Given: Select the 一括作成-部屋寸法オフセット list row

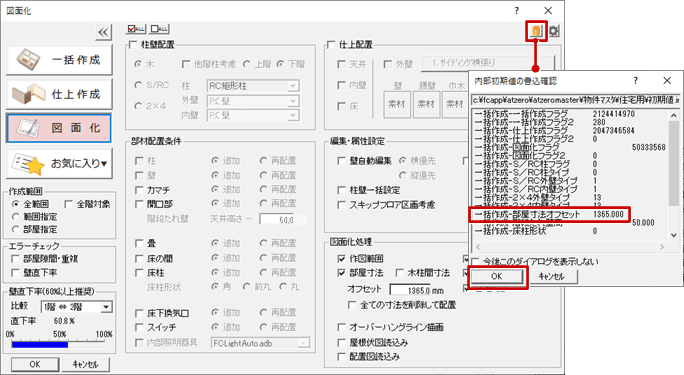Looking at the screenshot, I should [x=550, y=215].
